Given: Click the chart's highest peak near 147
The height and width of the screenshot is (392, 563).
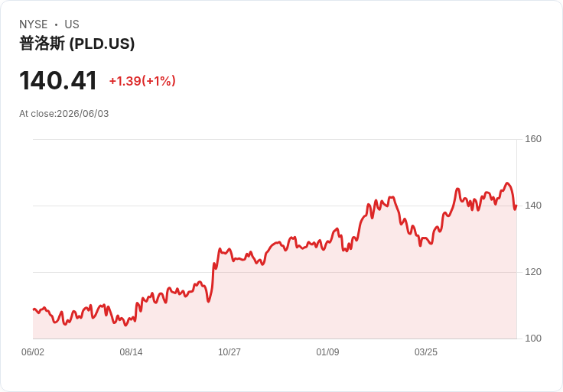Looking at the screenshot, I should click(x=507, y=183).
